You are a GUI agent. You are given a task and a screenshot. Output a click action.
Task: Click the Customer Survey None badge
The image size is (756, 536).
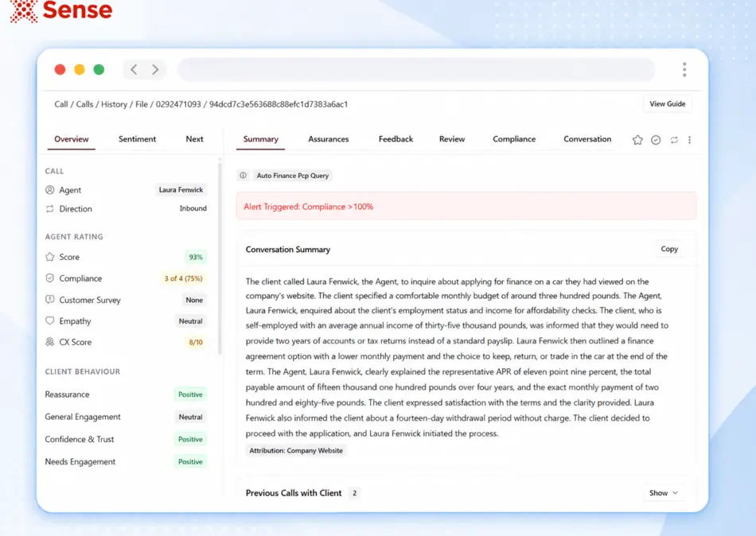(x=194, y=300)
